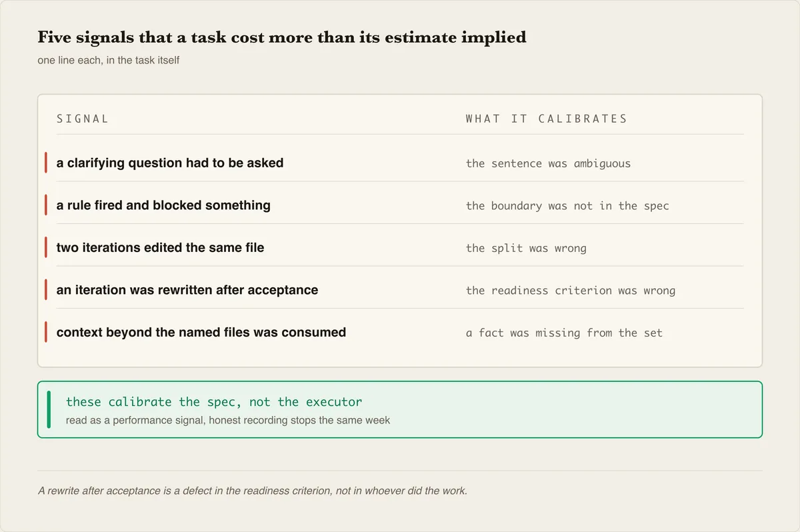The image size is (800, 532).
Task: Click 'the sentence was ambiguous' text
Action: pos(548,163)
